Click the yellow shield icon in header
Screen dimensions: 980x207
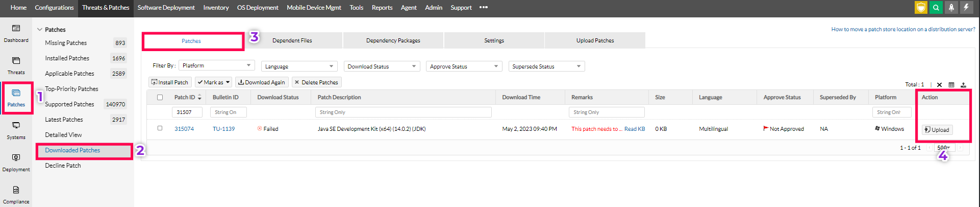point(921,8)
